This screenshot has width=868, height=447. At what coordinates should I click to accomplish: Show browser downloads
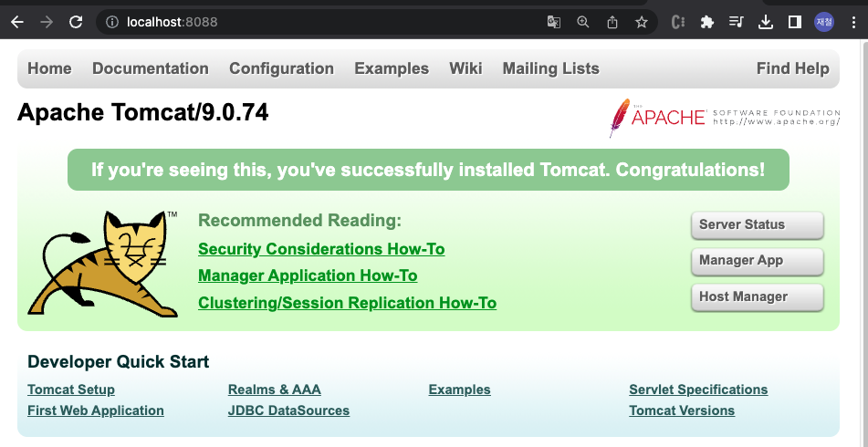(x=766, y=22)
